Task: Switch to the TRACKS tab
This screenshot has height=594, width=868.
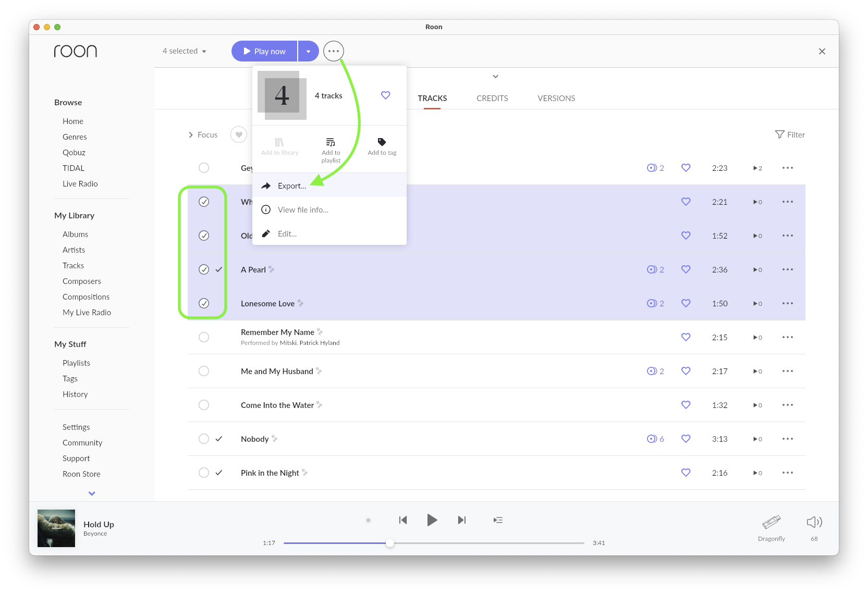Action: [432, 98]
